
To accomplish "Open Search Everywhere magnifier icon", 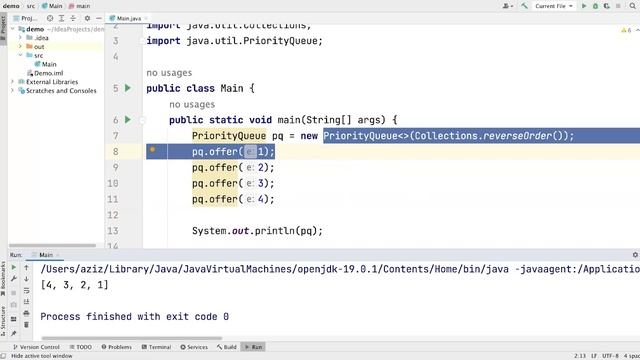I will click(x=633, y=6).
